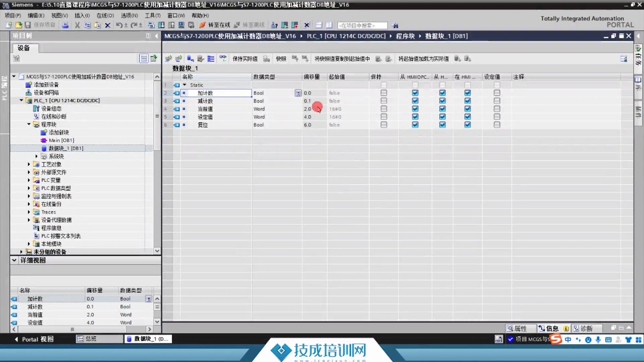This screenshot has width=644, height=362.
Task: Collapse the 程序块 folder in project tree
Action: (x=29, y=125)
